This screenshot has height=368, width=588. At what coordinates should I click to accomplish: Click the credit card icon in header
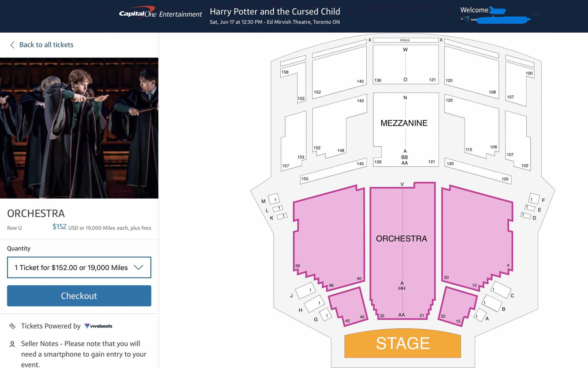click(x=465, y=20)
